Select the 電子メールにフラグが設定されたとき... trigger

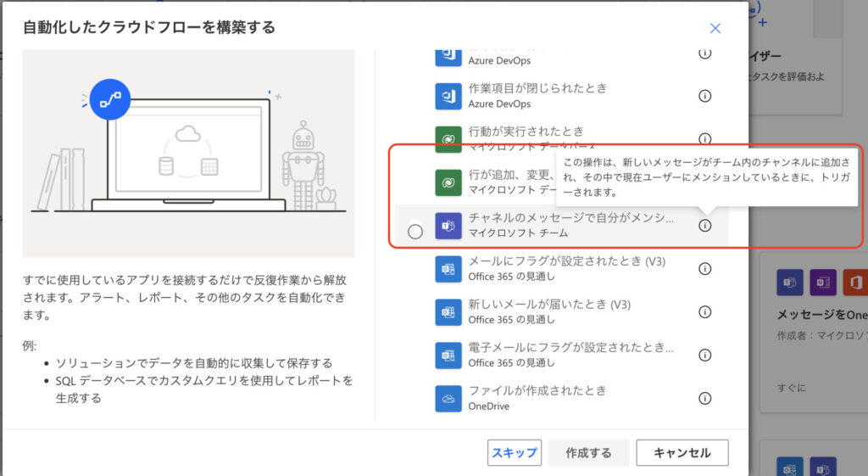[571, 347]
